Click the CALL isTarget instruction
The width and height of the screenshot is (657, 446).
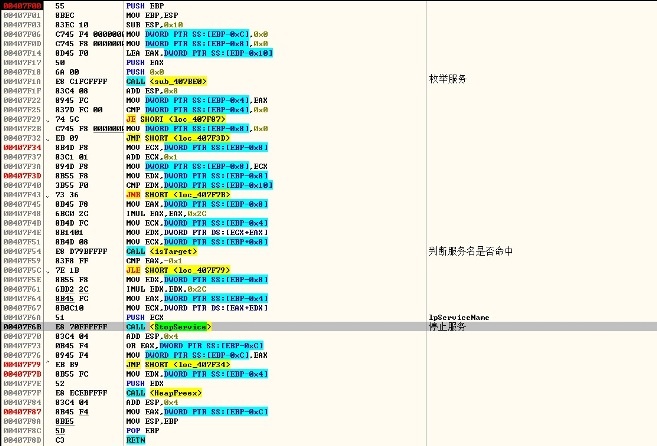click(x=159, y=251)
